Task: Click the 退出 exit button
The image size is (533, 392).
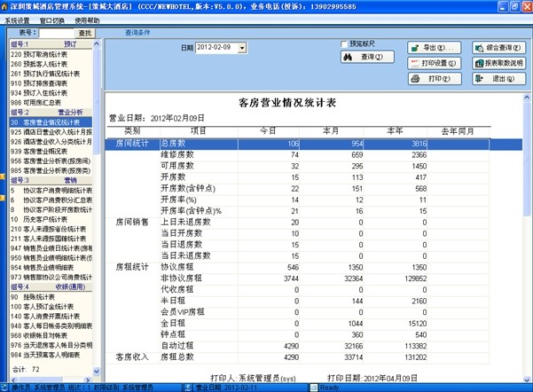Action: point(499,79)
